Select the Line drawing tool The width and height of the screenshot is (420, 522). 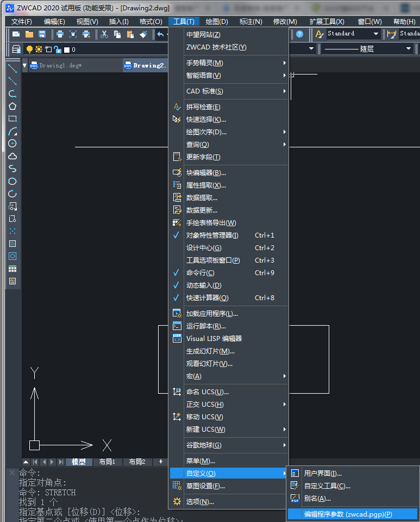click(12, 69)
